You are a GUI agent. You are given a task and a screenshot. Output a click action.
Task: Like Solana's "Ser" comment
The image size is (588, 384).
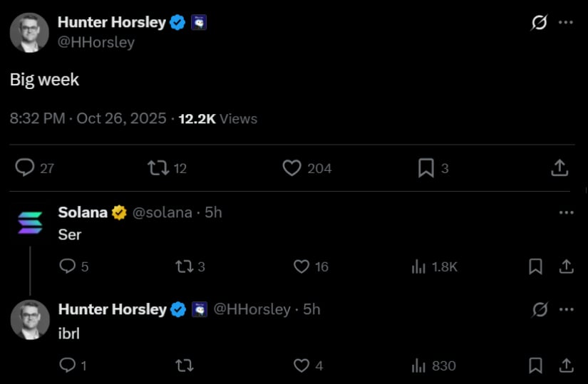(x=301, y=266)
